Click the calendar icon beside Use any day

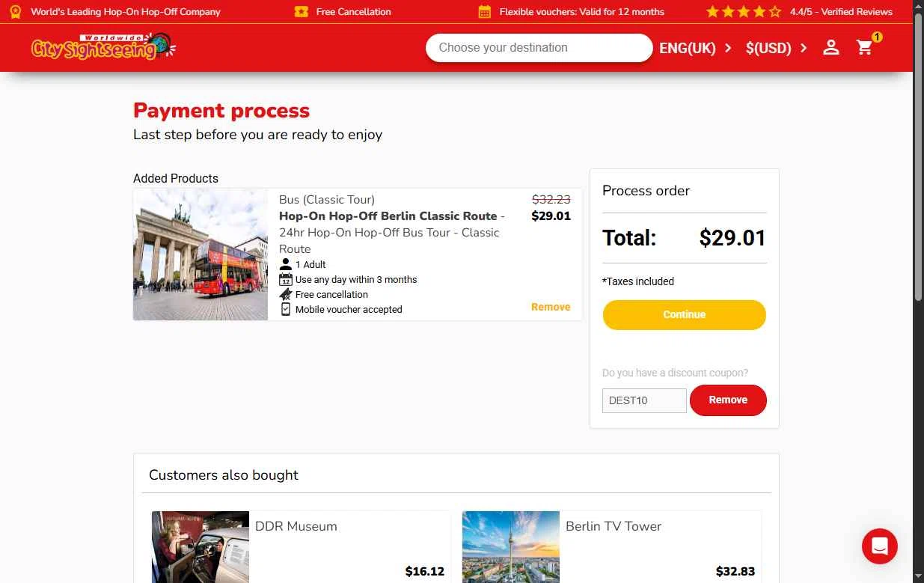point(285,279)
